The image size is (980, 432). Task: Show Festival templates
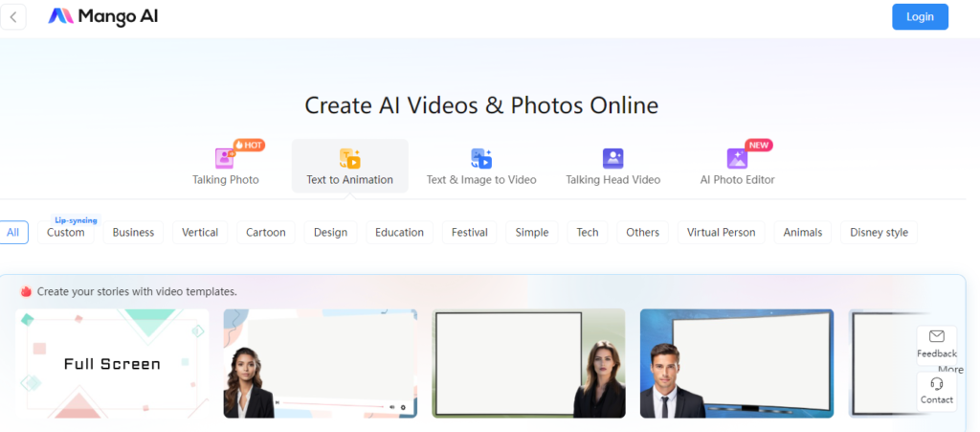469,233
